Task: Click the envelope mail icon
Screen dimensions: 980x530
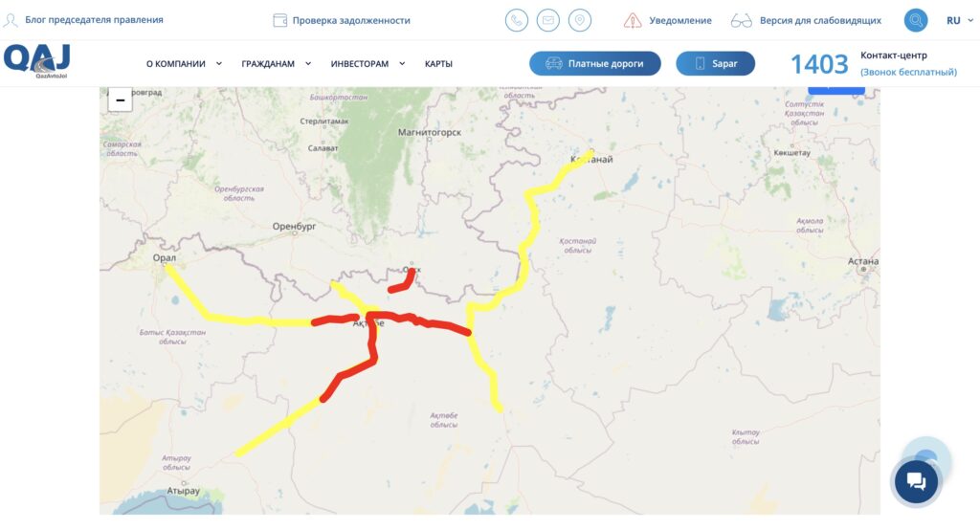Action: pyautogui.click(x=548, y=21)
